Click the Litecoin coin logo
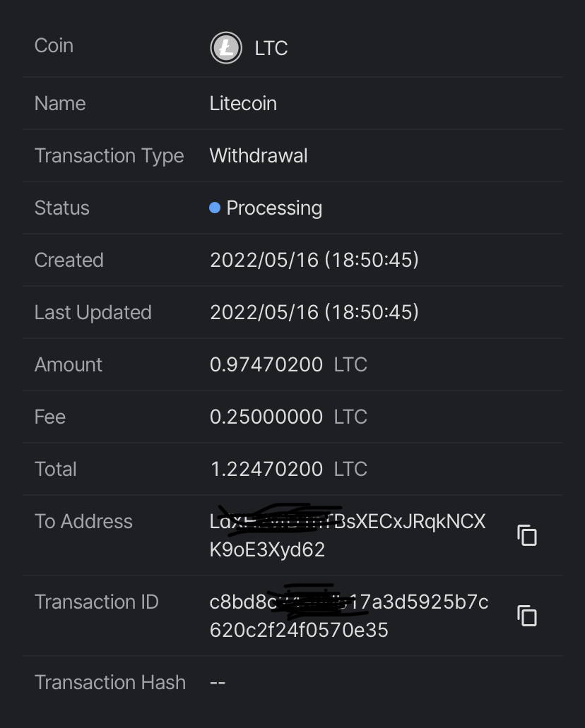The image size is (585, 728). click(226, 47)
